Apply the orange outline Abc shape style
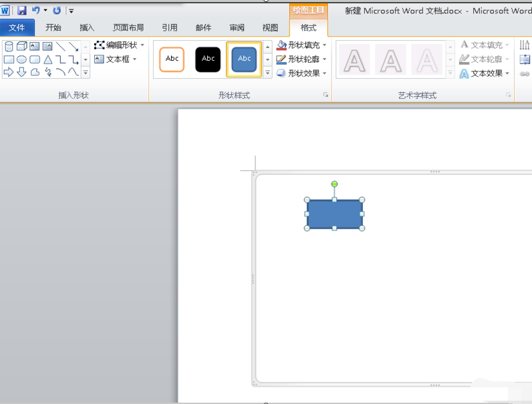 (172, 59)
